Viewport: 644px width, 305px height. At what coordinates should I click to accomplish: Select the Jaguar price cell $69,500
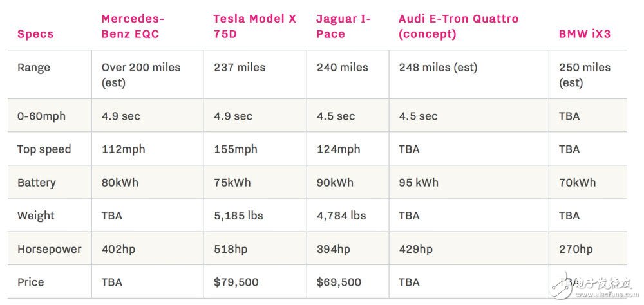339,282
